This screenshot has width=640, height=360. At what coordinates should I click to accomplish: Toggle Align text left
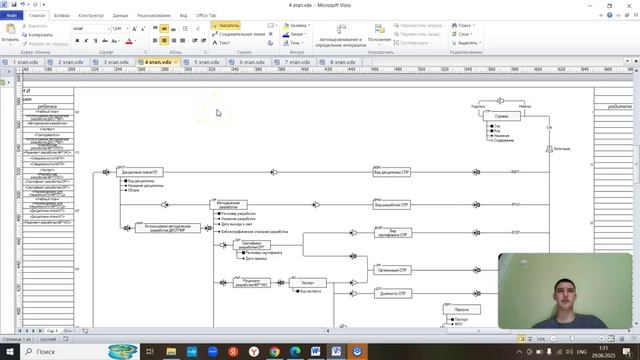click(x=155, y=41)
